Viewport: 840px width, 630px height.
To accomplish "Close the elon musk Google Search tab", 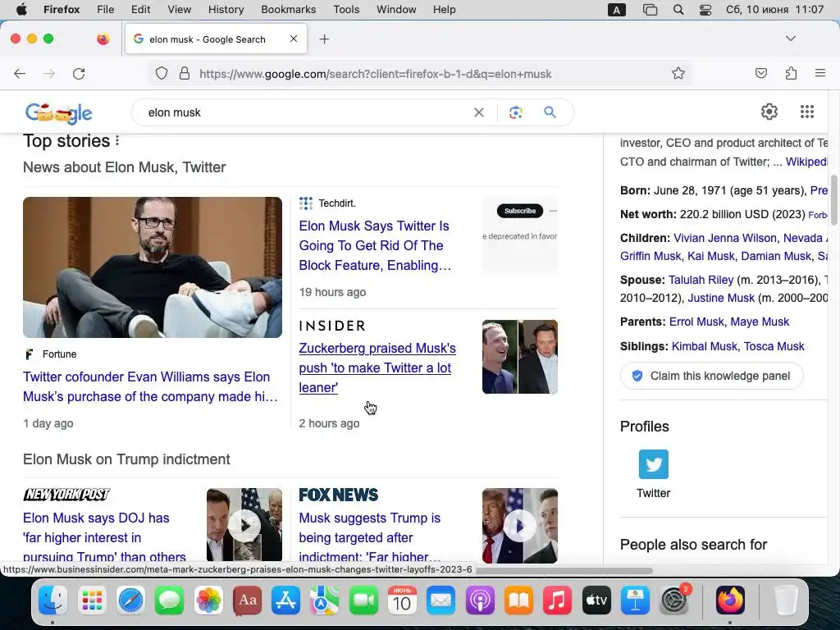I will point(294,39).
